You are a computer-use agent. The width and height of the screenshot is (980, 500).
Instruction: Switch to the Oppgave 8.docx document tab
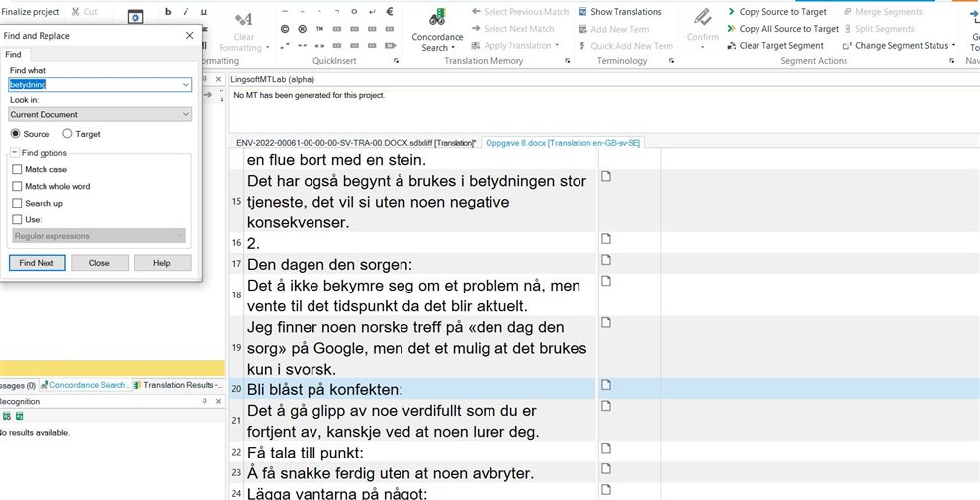click(563, 143)
